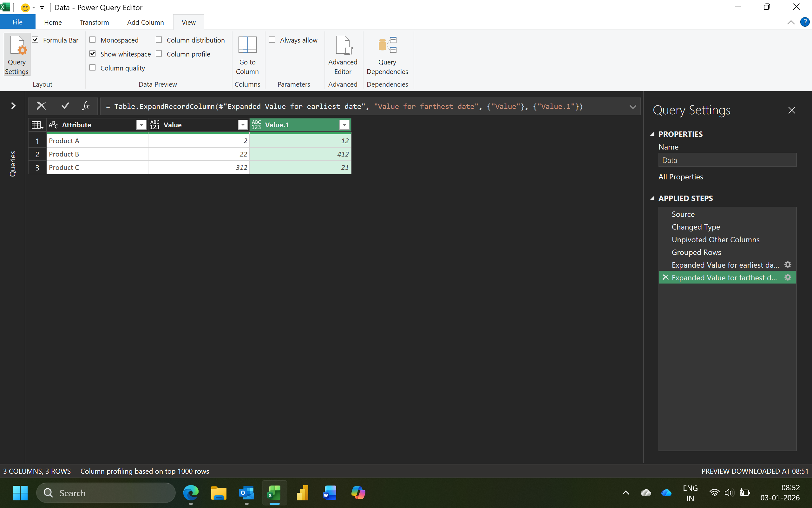
Task: Select row number 2 header
Action: pyautogui.click(x=37, y=154)
